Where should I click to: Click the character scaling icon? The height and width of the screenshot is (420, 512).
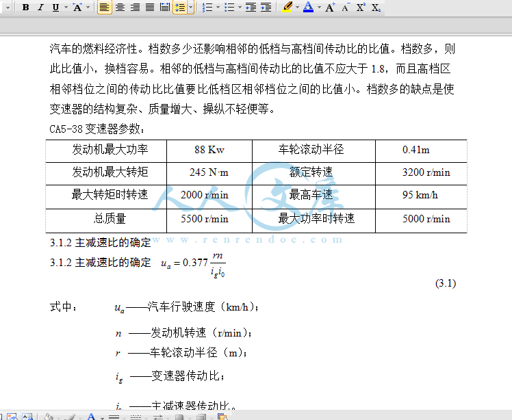[x=77, y=7]
